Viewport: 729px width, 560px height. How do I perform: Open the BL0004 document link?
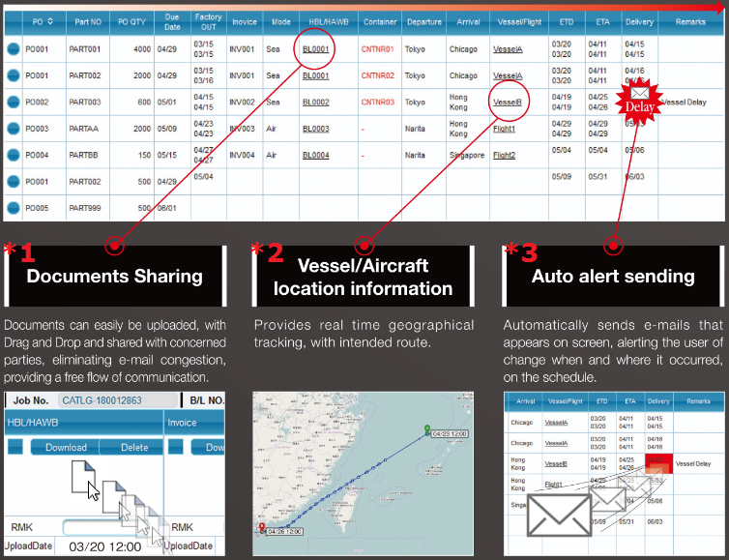pyautogui.click(x=315, y=156)
